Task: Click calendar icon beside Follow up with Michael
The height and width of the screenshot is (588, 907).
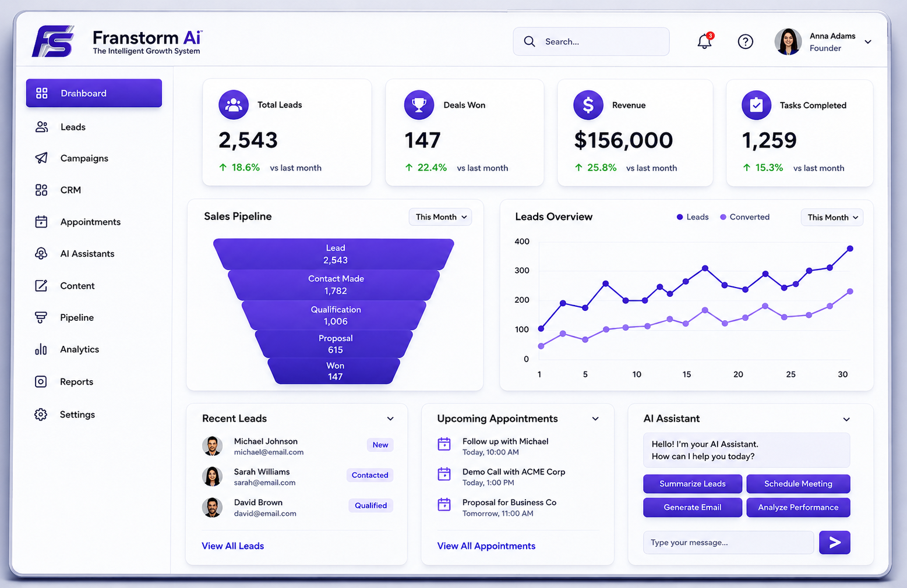Action: [x=444, y=444]
